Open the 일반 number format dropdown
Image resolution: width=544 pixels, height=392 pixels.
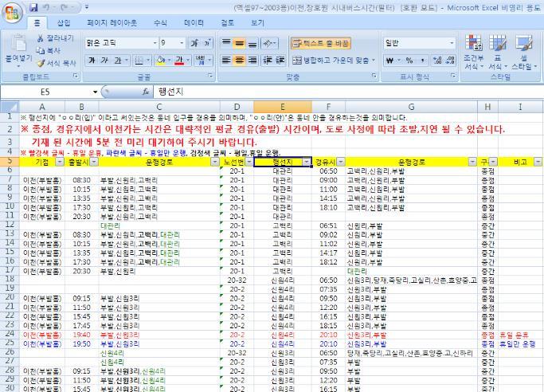(452, 43)
